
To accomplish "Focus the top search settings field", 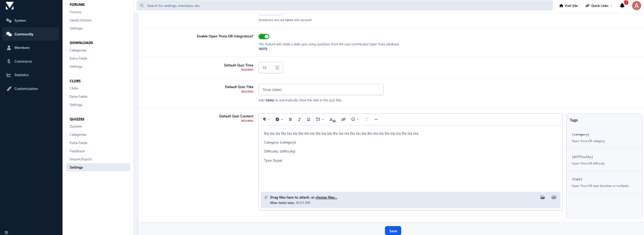I will pos(345,6).
